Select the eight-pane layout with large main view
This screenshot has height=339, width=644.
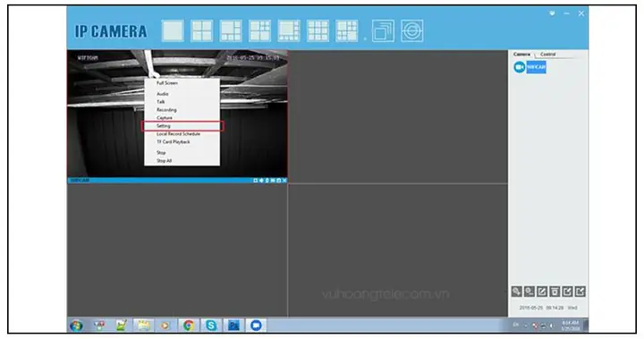click(289, 30)
